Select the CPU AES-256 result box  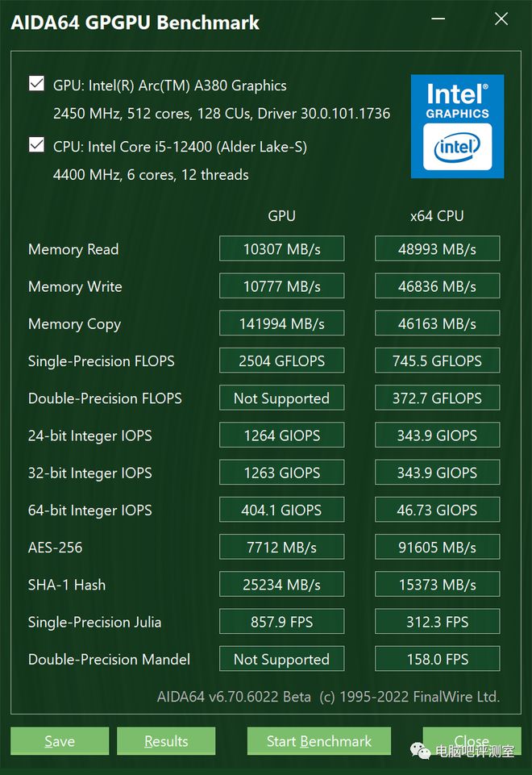[x=437, y=547]
